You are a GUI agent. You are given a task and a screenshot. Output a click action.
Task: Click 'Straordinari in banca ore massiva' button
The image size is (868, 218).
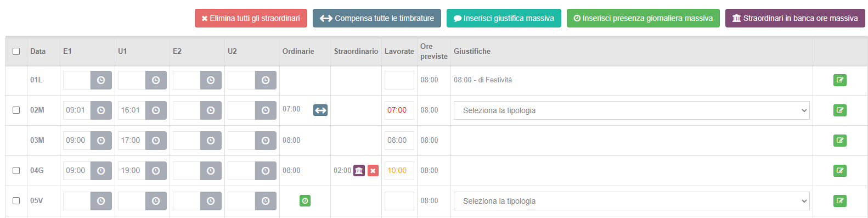click(795, 18)
